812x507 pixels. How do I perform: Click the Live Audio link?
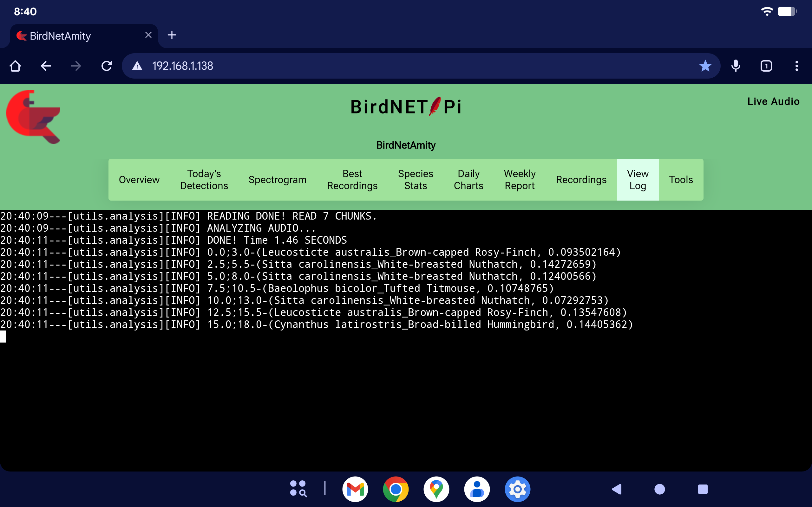[773, 101]
